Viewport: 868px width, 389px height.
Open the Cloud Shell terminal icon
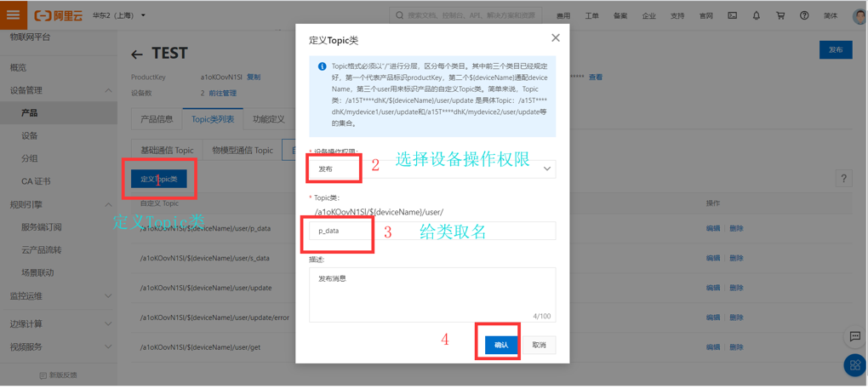[x=732, y=15]
